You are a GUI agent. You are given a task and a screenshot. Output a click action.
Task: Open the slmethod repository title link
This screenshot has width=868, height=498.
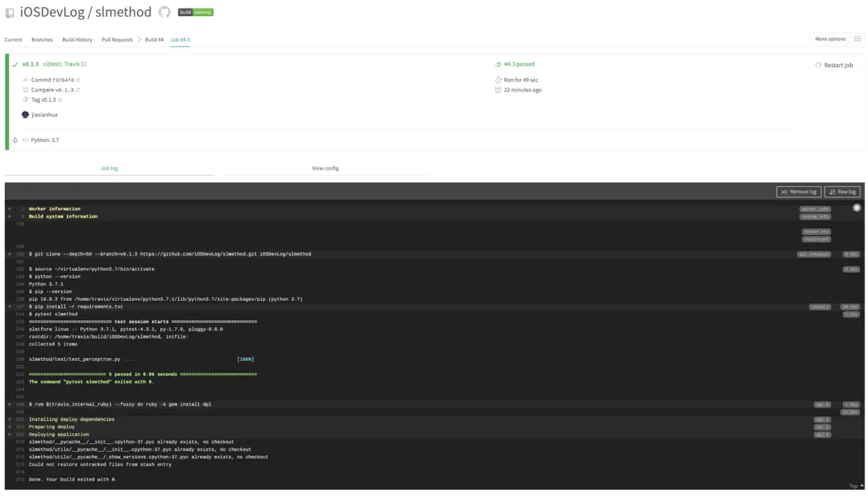(x=123, y=12)
